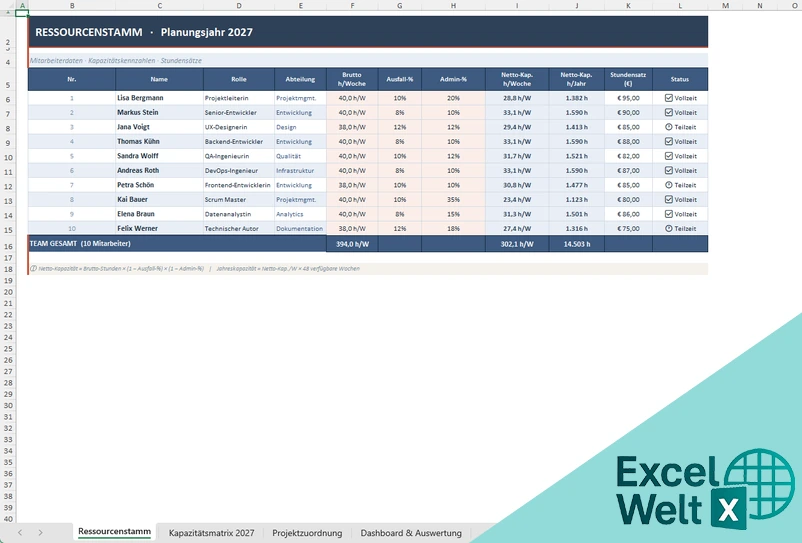Click the checkmark icon in Lisa Bergmann's Status cell

[x=669, y=98]
